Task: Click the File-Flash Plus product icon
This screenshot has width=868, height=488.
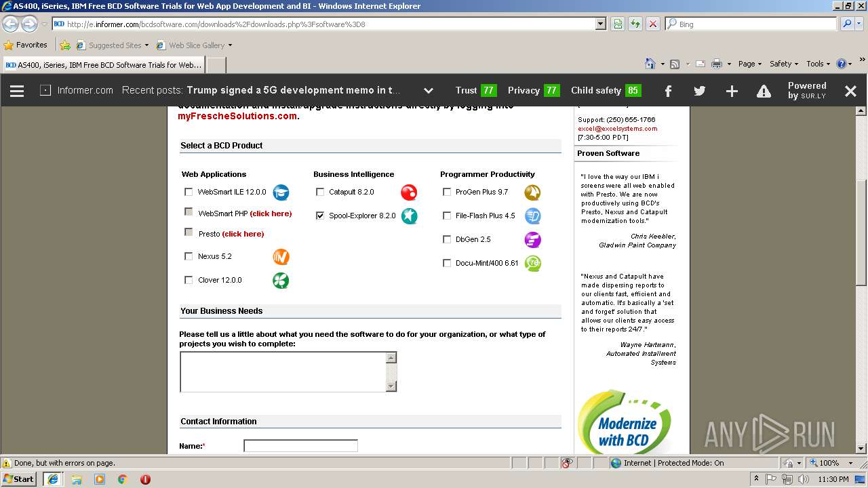Action: 533,216
